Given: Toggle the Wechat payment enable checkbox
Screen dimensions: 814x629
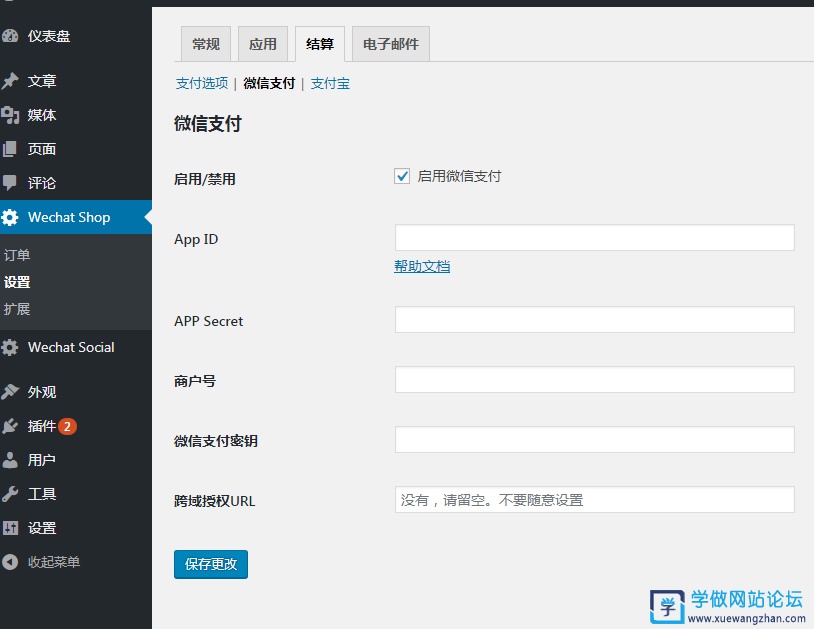Looking at the screenshot, I should tap(401, 176).
